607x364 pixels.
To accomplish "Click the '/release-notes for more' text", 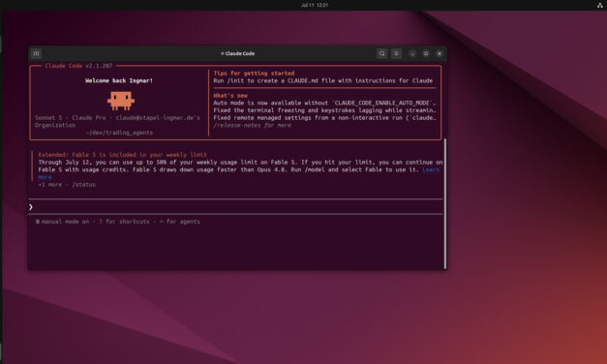I will click(x=252, y=125).
